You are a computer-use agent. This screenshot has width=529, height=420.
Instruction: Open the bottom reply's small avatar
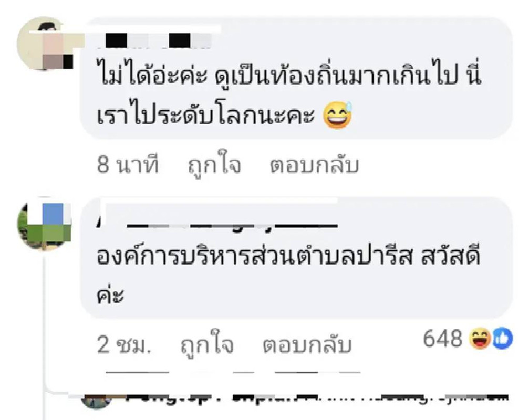(96, 401)
